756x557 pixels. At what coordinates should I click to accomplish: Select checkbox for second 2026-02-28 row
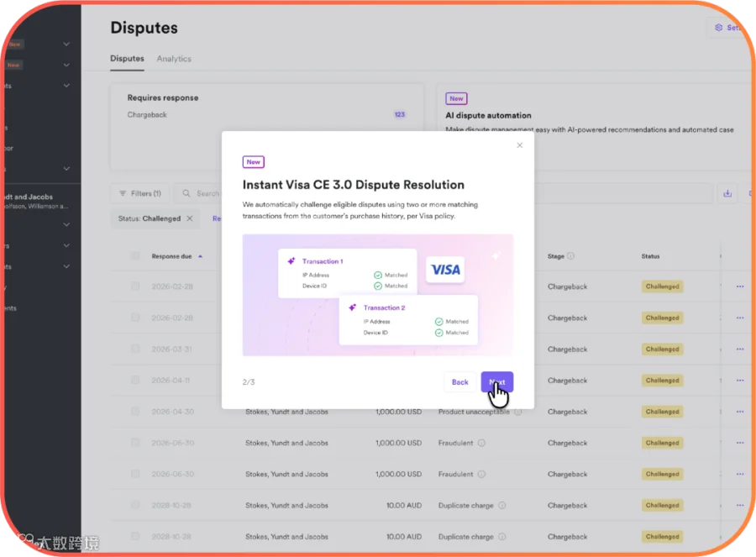click(x=135, y=318)
